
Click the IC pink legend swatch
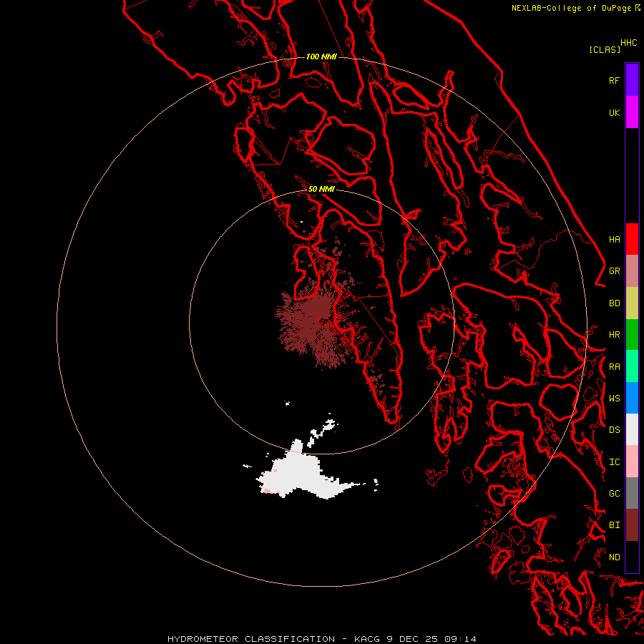click(x=632, y=462)
